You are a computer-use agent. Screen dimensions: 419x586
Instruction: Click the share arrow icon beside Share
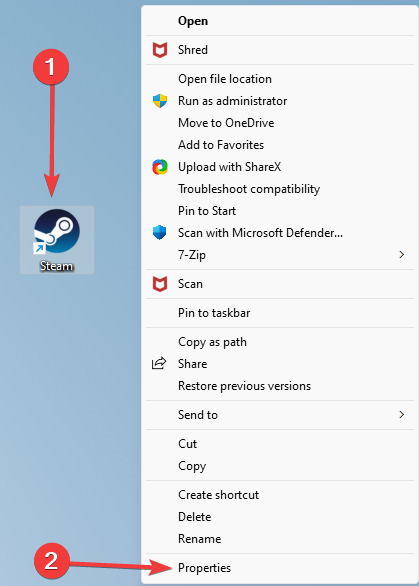click(159, 364)
